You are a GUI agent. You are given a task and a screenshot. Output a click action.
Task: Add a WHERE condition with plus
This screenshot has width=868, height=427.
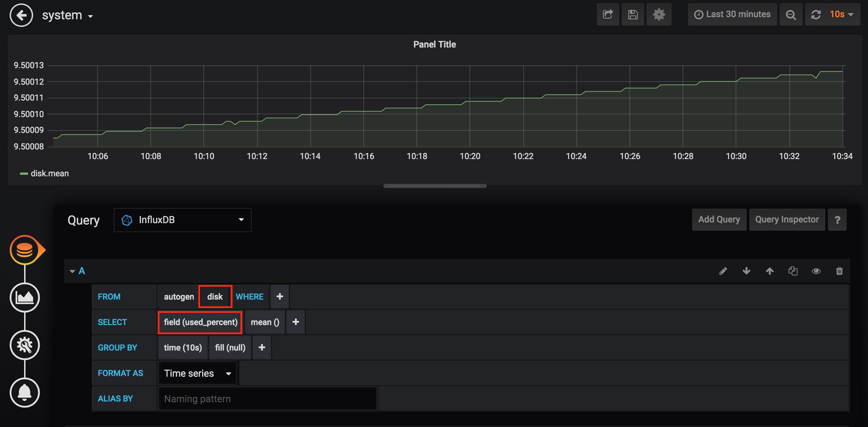[280, 296]
